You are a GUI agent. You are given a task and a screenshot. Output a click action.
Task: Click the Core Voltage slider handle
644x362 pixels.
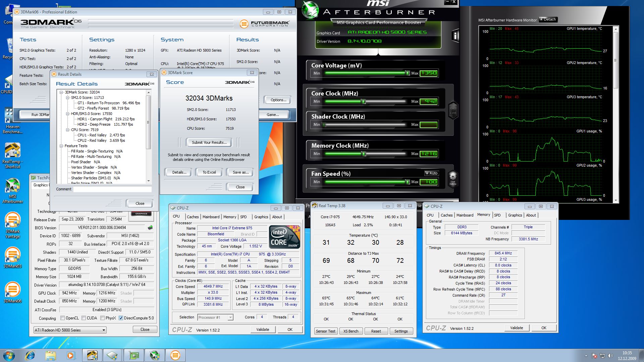click(407, 73)
